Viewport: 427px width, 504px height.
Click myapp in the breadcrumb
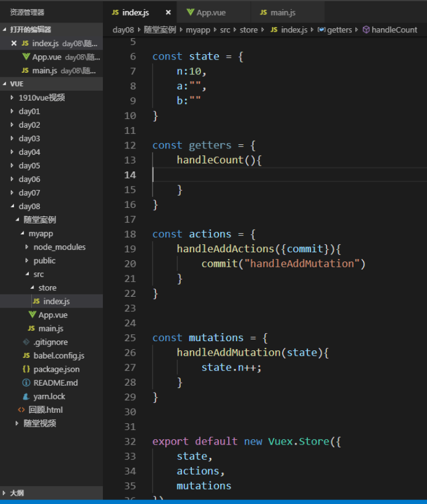[x=198, y=30]
